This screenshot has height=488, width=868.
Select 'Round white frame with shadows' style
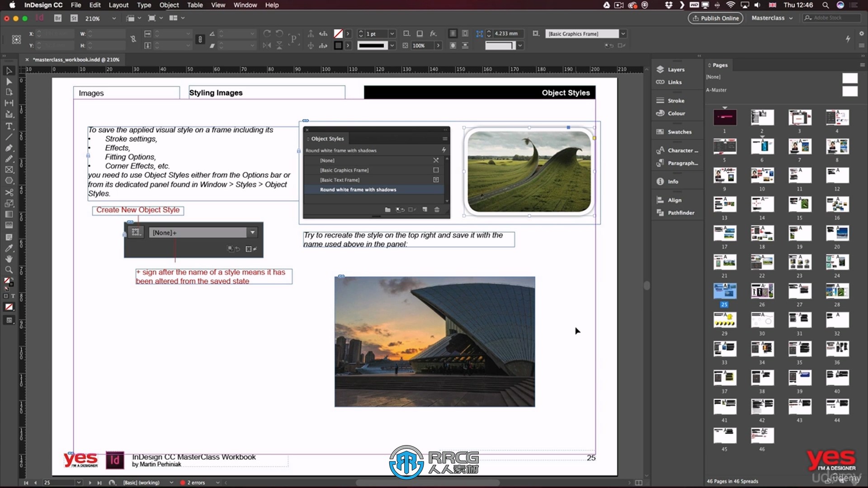click(359, 189)
